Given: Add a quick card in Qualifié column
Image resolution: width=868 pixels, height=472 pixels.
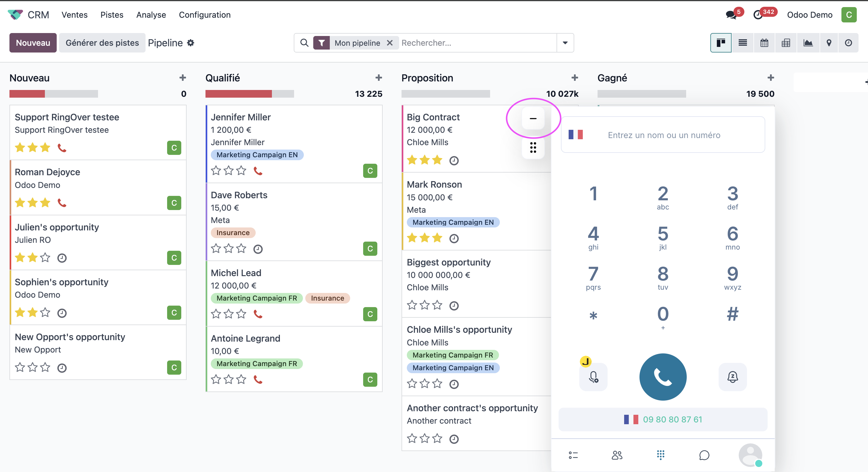Looking at the screenshot, I should [x=379, y=78].
